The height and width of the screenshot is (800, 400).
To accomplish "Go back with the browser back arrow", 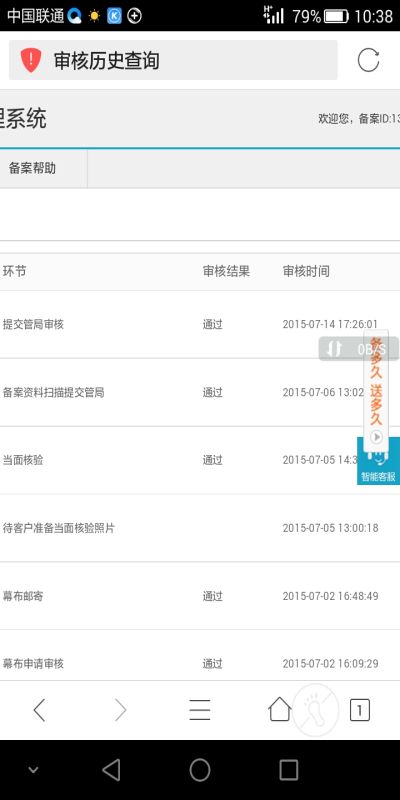I will click(x=39, y=710).
